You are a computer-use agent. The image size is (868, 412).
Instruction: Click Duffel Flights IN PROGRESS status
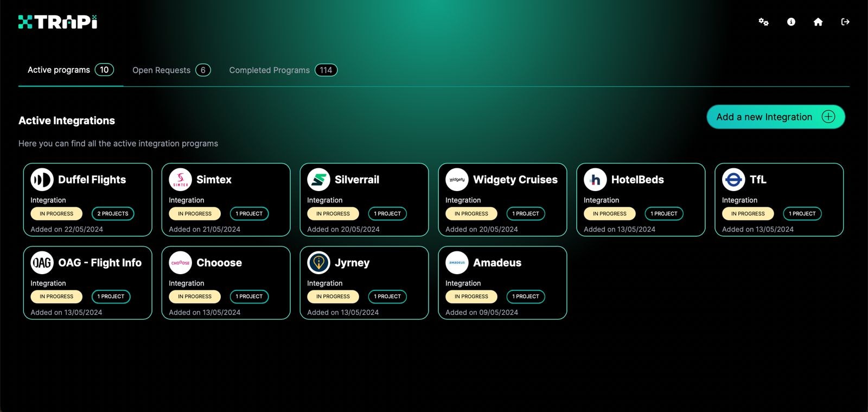pyautogui.click(x=56, y=214)
